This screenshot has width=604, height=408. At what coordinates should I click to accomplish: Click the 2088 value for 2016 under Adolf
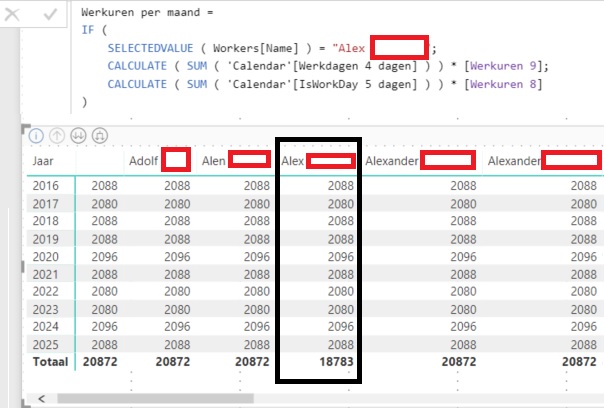[177, 186]
